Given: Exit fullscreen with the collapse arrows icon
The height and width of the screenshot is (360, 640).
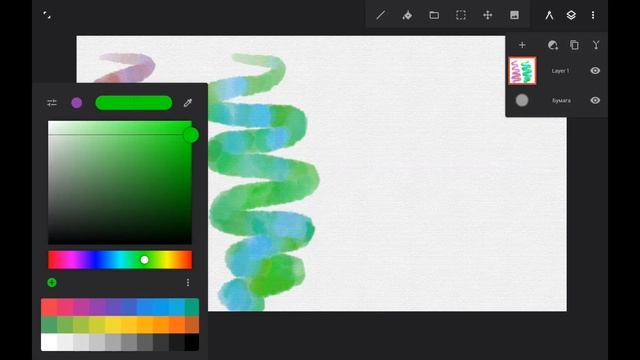Looking at the screenshot, I should coord(47,15).
